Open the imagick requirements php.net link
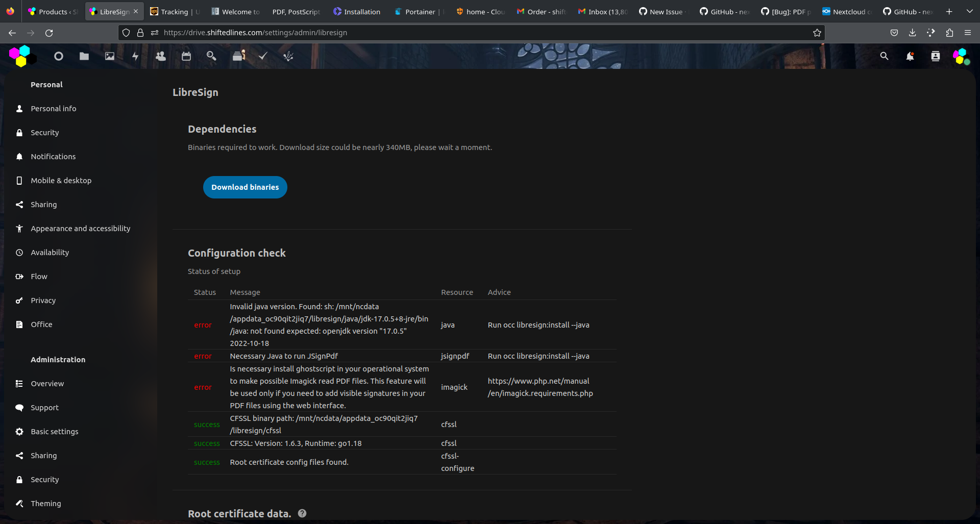The image size is (980, 524). tap(540, 387)
